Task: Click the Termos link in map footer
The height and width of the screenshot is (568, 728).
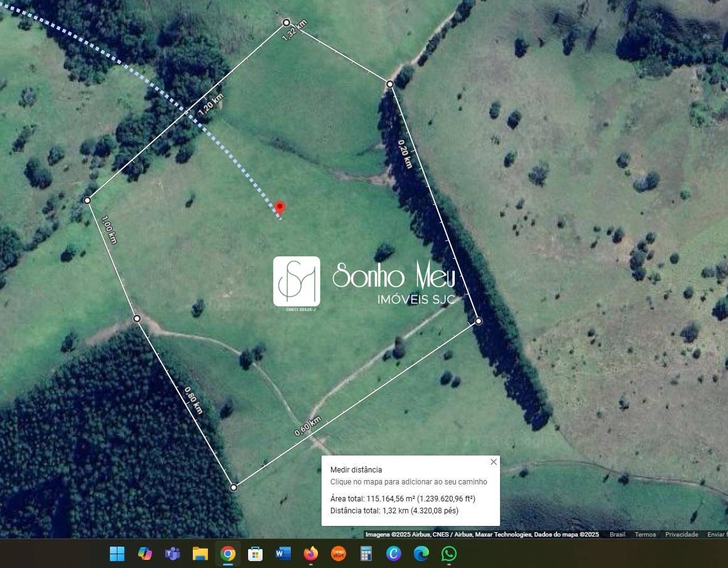Action: [645, 535]
